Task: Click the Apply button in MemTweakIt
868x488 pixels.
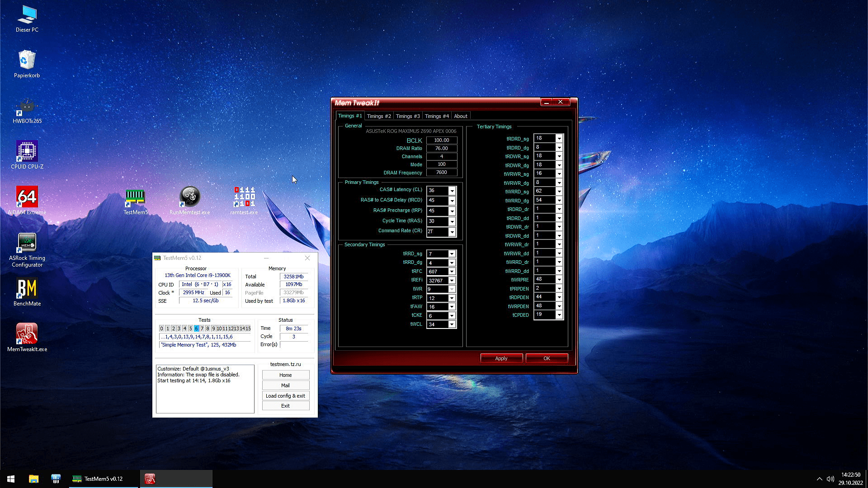Action: 501,358
